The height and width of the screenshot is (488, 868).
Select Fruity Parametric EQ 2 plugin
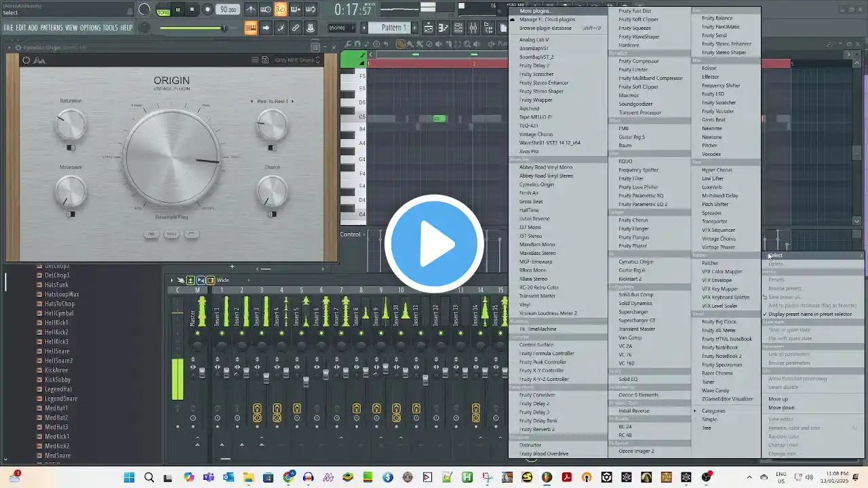[x=643, y=204]
